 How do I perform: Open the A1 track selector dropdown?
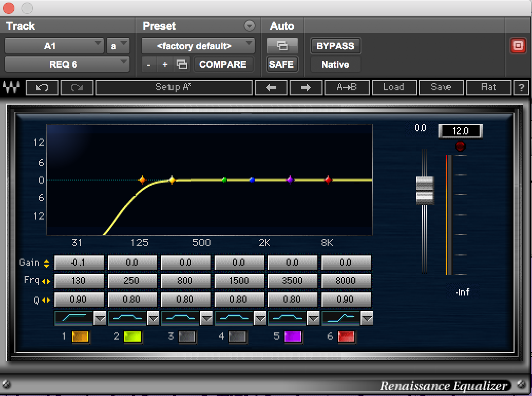(54, 46)
